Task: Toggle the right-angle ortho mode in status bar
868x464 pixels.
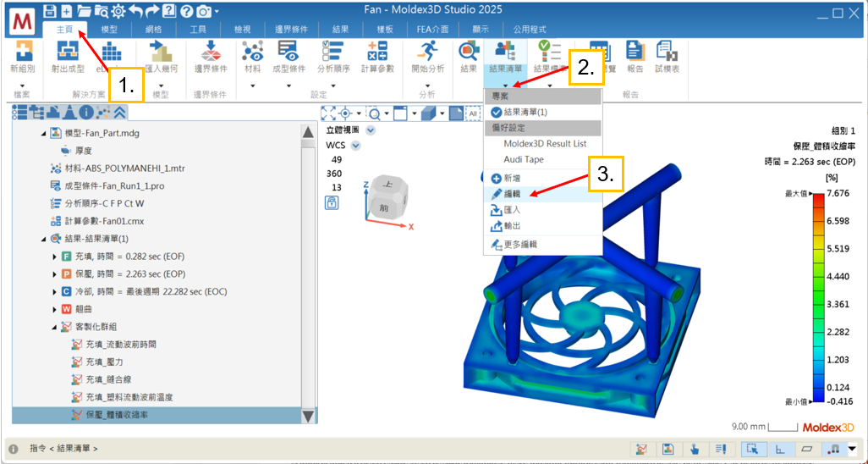Action: [x=780, y=449]
